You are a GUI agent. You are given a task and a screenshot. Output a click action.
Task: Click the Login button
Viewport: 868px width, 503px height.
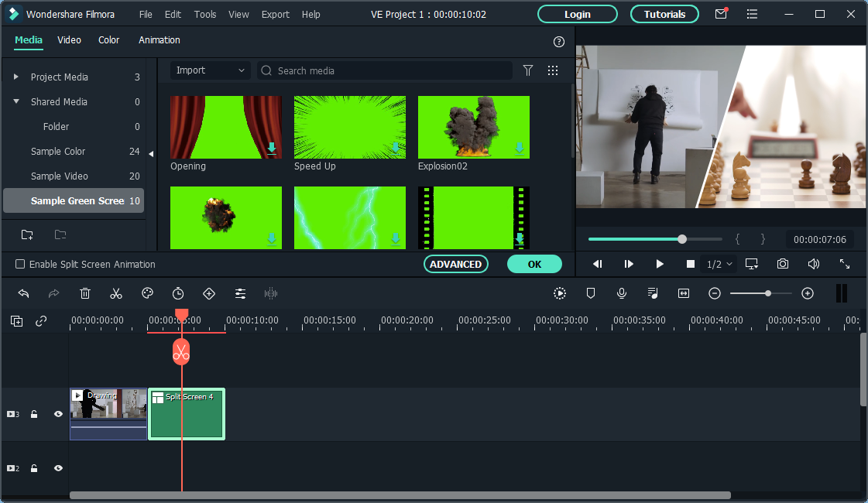click(x=578, y=15)
